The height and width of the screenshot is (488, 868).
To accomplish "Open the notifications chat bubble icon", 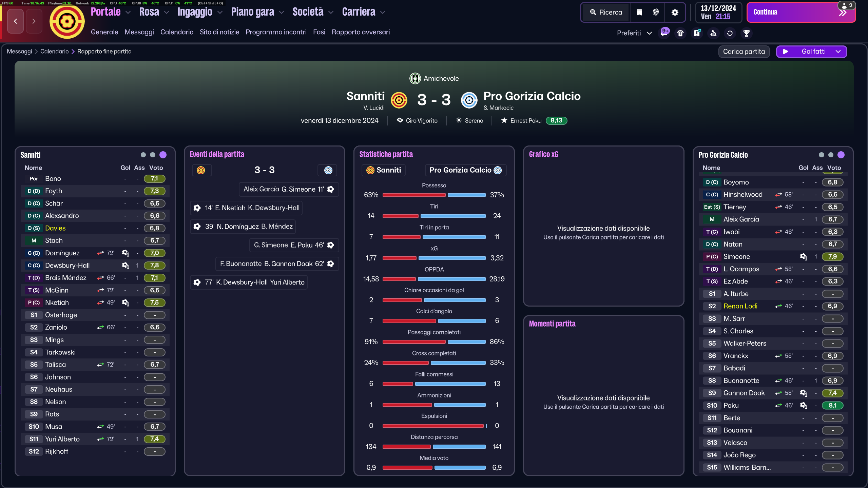I will (664, 33).
